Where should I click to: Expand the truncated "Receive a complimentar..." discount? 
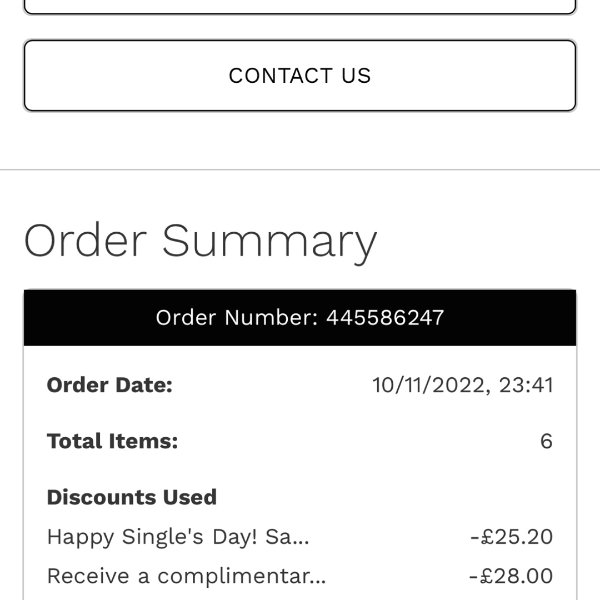click(x=186, y=576)
